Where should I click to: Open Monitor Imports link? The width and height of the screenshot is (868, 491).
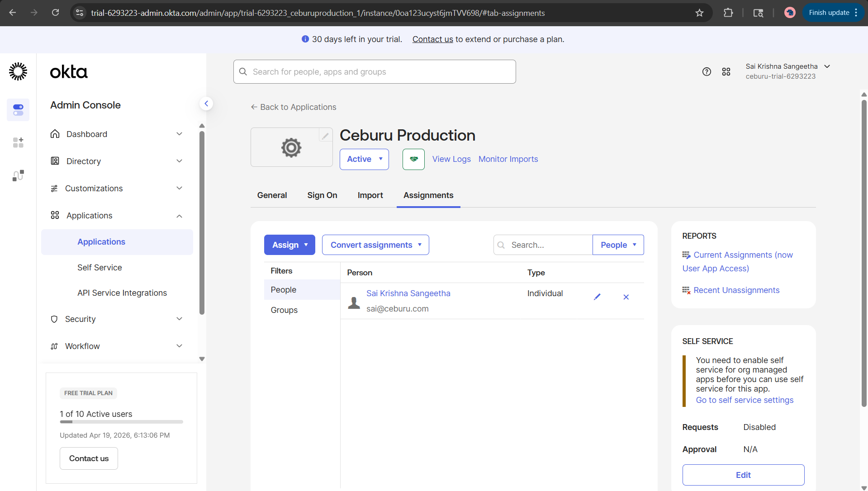coord(508,159)
